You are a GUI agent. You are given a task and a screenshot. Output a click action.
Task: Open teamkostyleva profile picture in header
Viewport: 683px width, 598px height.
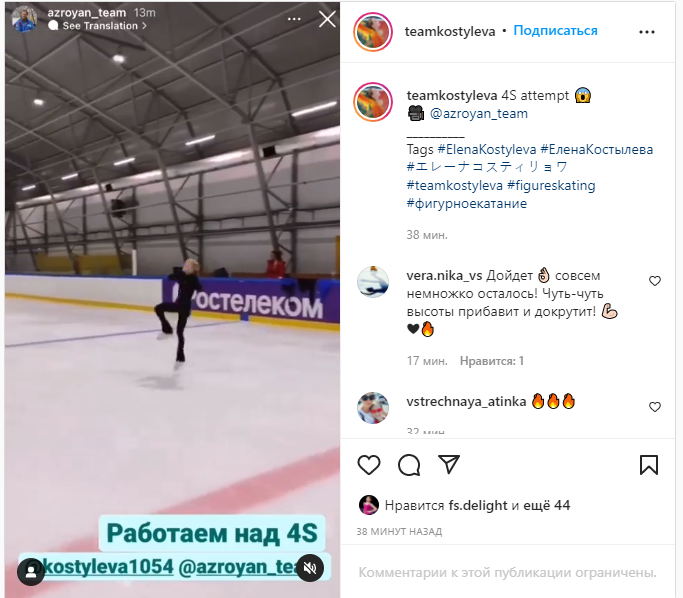[373, 32]
